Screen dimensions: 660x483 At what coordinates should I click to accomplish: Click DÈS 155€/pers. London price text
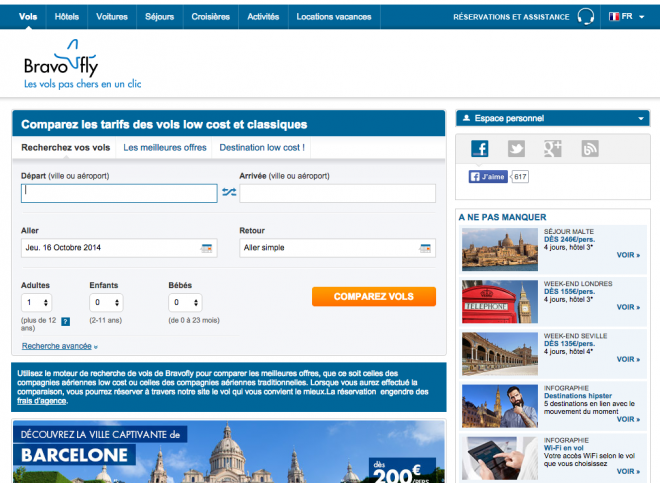tap(569, 292)
